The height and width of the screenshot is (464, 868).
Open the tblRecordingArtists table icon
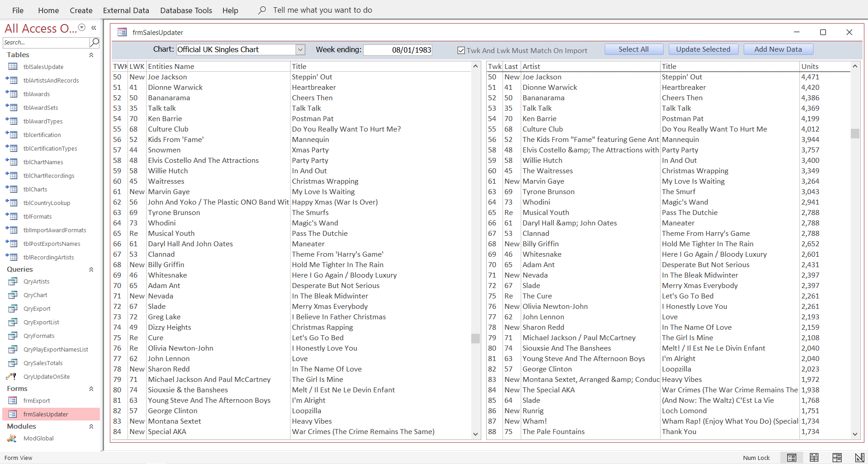(x=12, y=257)
